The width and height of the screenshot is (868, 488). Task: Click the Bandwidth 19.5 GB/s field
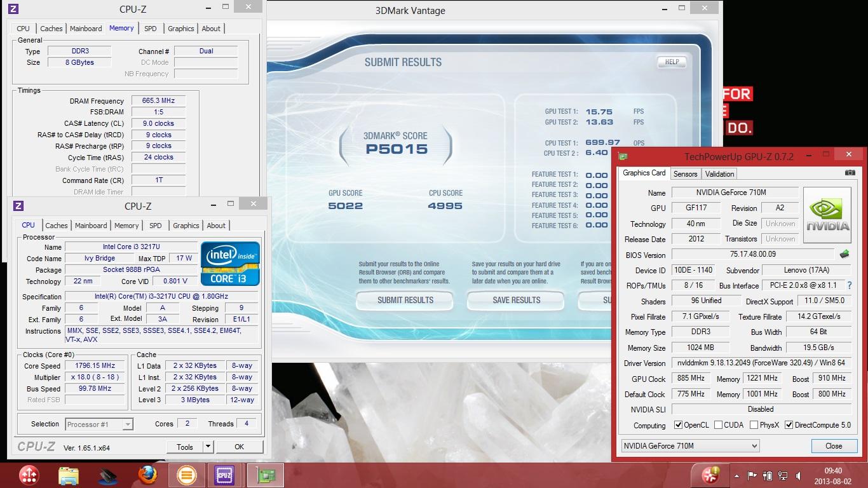tap(818, 348)
